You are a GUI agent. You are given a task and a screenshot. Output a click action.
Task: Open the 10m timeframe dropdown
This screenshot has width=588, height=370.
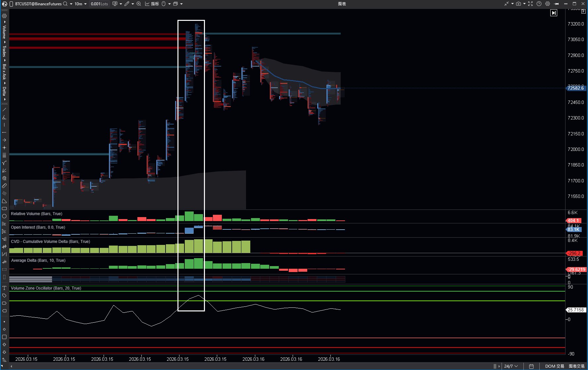pyautogui.click(x=80, y=4)
